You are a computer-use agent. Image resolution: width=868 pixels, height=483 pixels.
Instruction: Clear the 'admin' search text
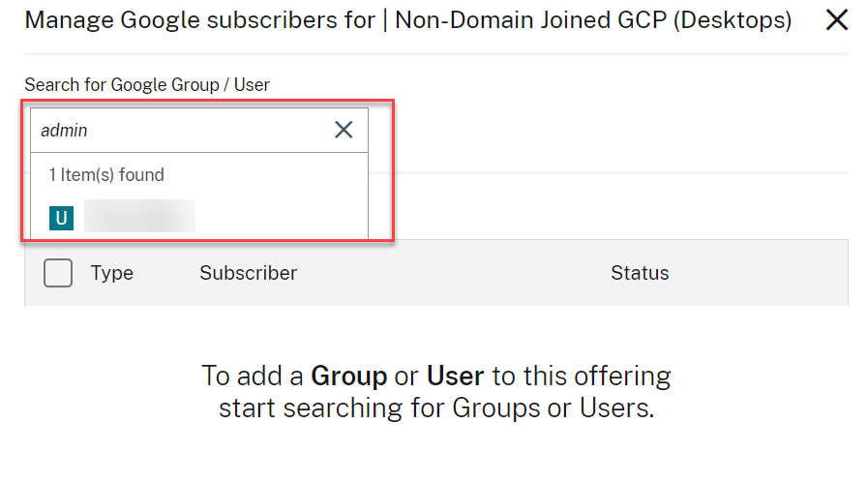[344, 130]
